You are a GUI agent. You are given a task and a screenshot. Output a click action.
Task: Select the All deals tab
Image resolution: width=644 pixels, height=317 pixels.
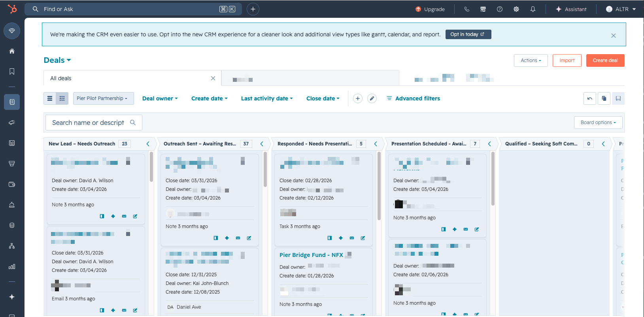(132, 78)
